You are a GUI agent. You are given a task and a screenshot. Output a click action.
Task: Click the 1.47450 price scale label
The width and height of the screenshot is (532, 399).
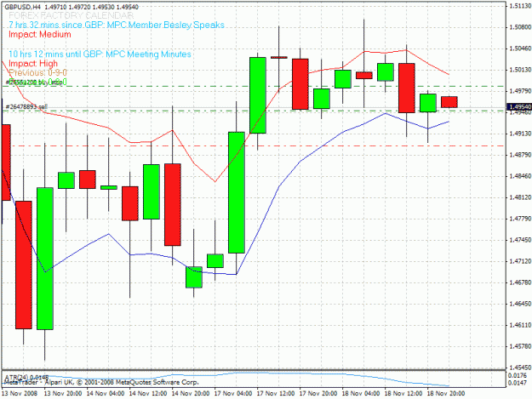[x=520, y=240]
